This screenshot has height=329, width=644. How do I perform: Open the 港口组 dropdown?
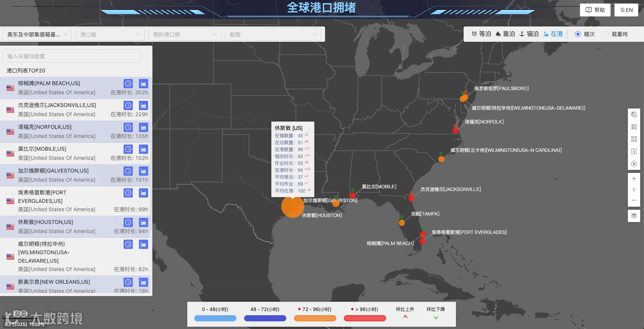pyautogui.click(x=110, y=34)
